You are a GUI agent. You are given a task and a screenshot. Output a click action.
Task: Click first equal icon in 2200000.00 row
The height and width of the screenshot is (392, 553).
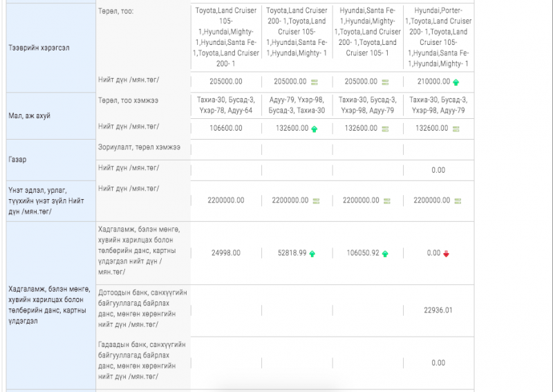315,200
